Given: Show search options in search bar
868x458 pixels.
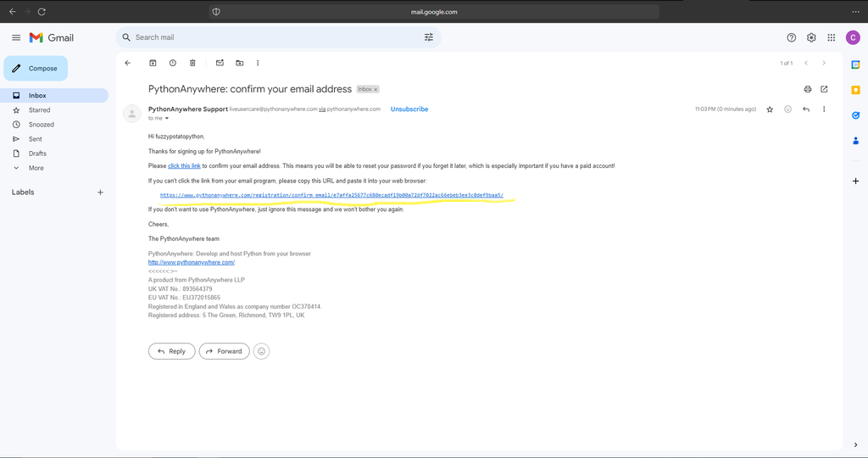Looking at the screenshot, I should click(x=428, y=37).
